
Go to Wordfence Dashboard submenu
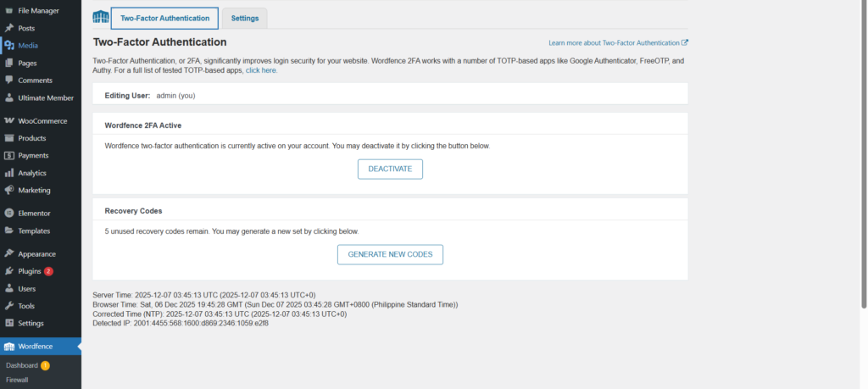(22, 365)
